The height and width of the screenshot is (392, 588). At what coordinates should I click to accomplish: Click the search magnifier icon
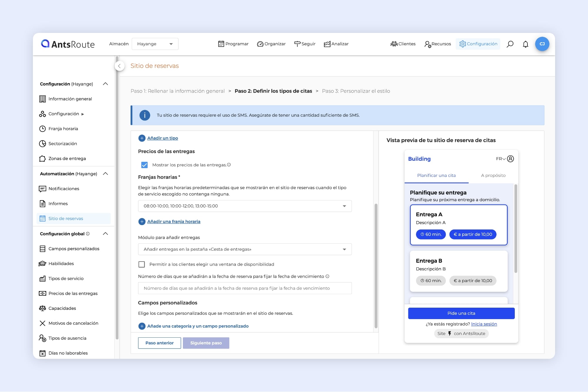pyautogui.click(x=510, y=44)
